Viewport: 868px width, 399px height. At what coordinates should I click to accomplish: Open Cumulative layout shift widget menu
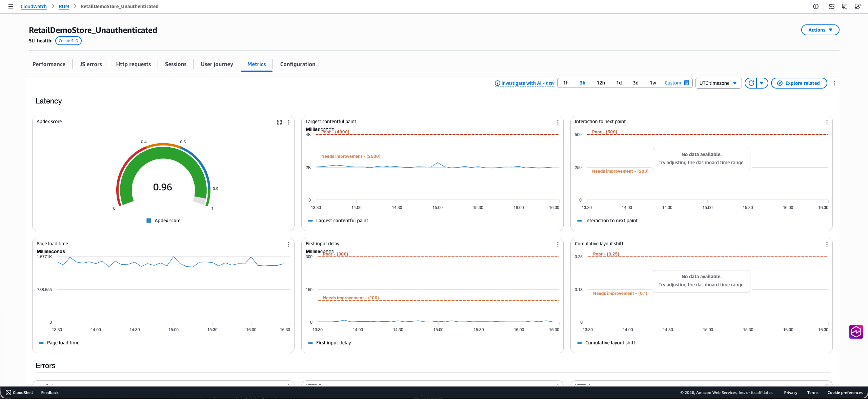tap(827, 244)
